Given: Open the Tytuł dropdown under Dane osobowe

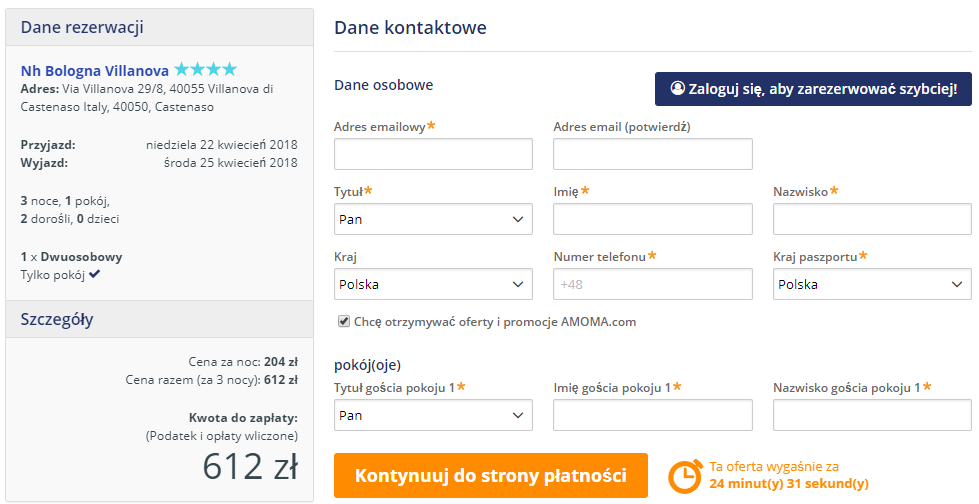Looking at the screenshot, I should [x=433, y=219].
